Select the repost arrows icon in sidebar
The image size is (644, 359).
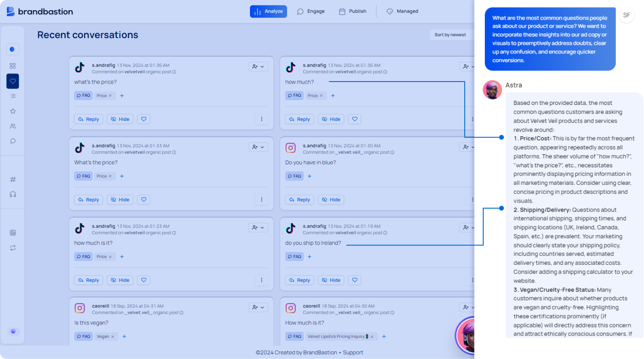coord(12,248)
